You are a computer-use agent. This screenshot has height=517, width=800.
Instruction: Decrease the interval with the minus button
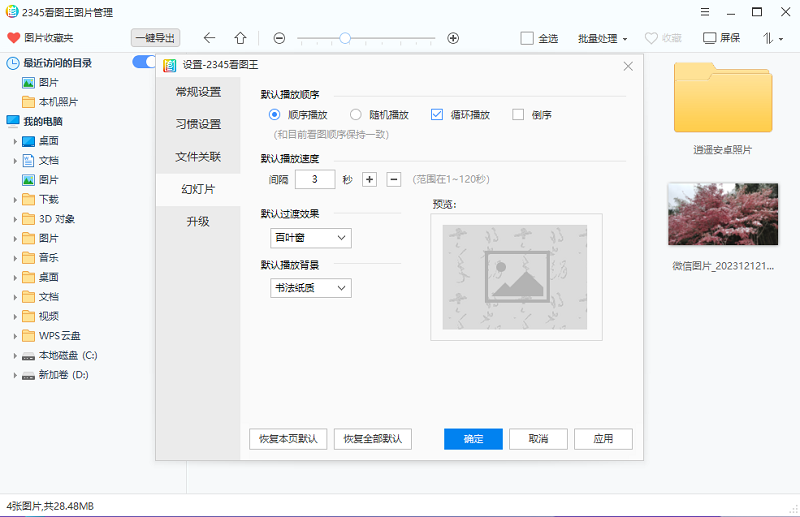(394, 179)
